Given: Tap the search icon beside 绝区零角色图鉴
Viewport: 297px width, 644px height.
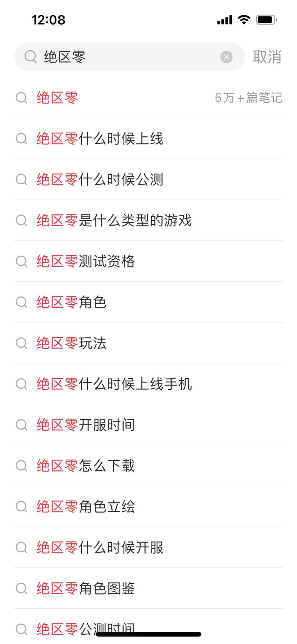Looking at the screenshot, I should [22, 588].
